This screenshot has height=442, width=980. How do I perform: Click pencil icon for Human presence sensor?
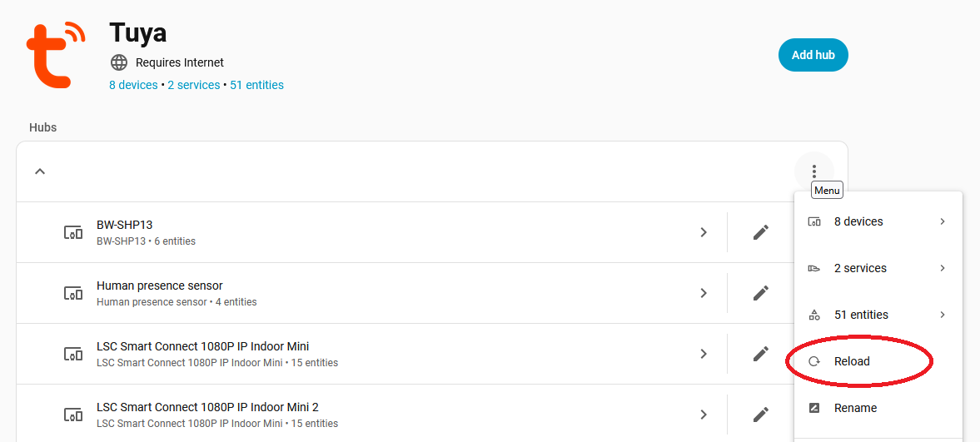760,293
